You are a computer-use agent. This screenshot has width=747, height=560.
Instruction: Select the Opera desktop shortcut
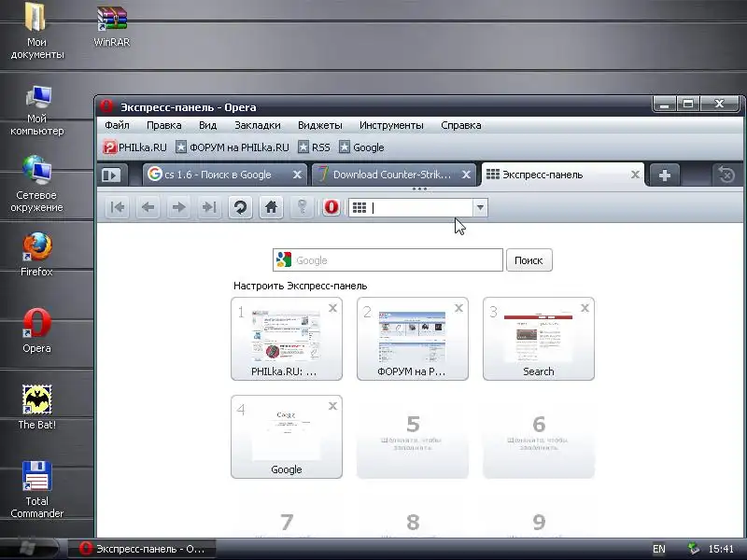point(36,330)
